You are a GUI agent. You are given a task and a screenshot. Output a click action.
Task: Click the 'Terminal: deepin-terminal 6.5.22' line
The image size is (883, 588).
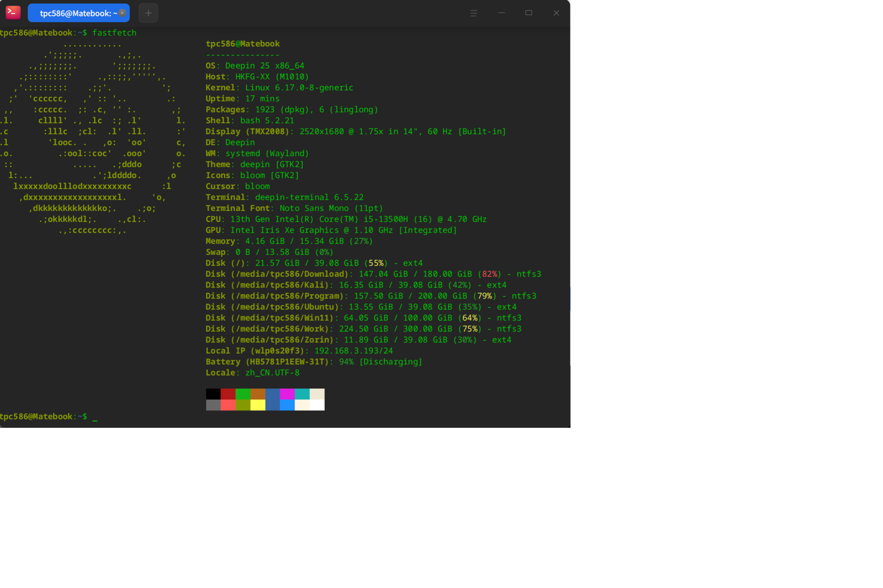pyautogui.click(x=285, y=197)
